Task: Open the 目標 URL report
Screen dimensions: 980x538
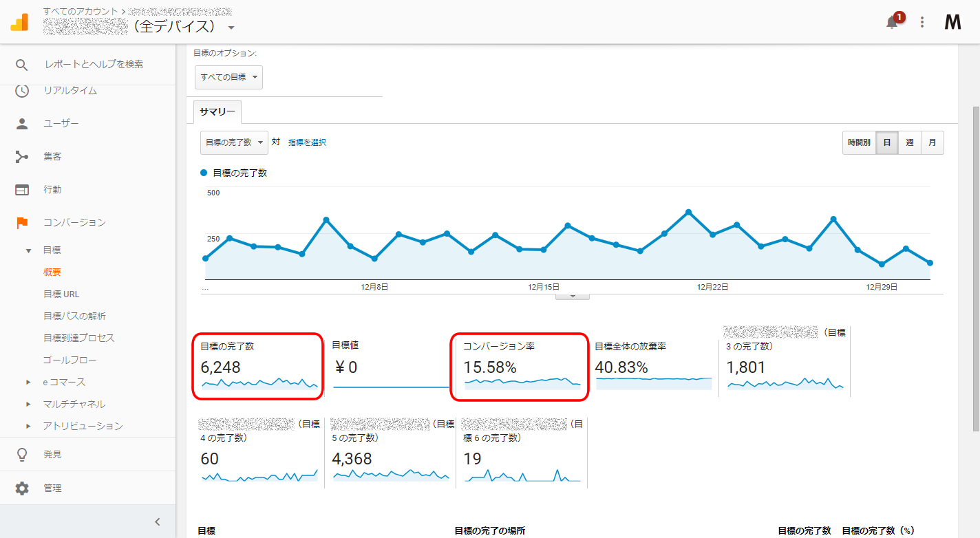Action: (61, 294)
